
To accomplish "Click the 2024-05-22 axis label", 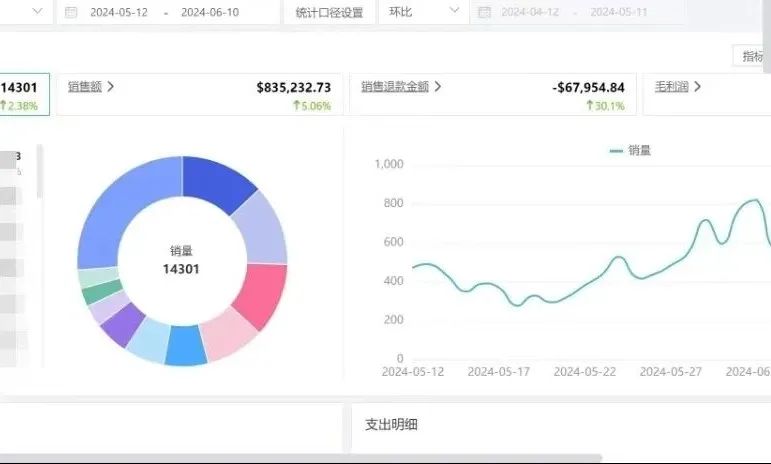I will [585, 372].
